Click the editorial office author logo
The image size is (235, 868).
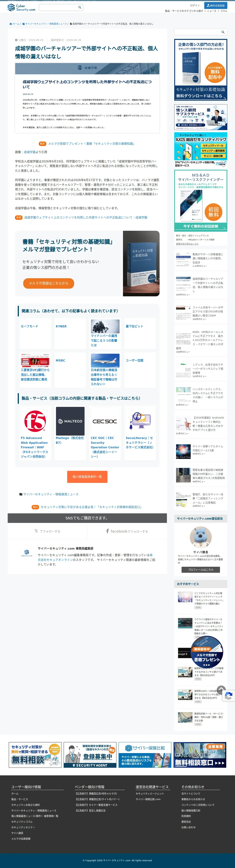click(27, 553)
